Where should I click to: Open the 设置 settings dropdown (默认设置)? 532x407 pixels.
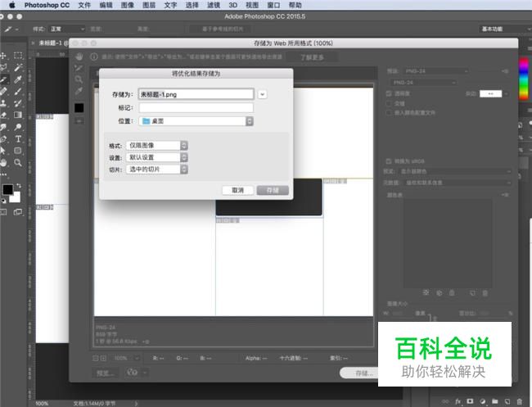pyautogui.click(x=157, y=157)
